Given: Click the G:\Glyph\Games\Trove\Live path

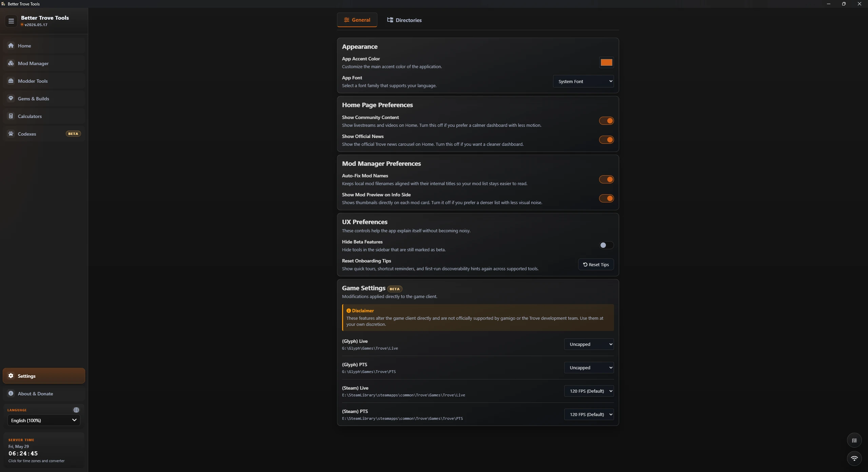Looking at the screenshot, I should pos(370,348).
